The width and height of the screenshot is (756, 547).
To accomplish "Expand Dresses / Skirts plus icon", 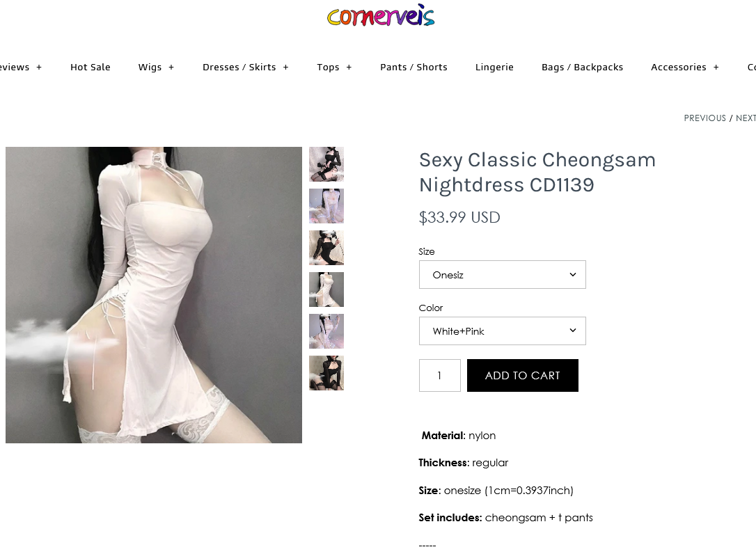I will click(286, 68).
